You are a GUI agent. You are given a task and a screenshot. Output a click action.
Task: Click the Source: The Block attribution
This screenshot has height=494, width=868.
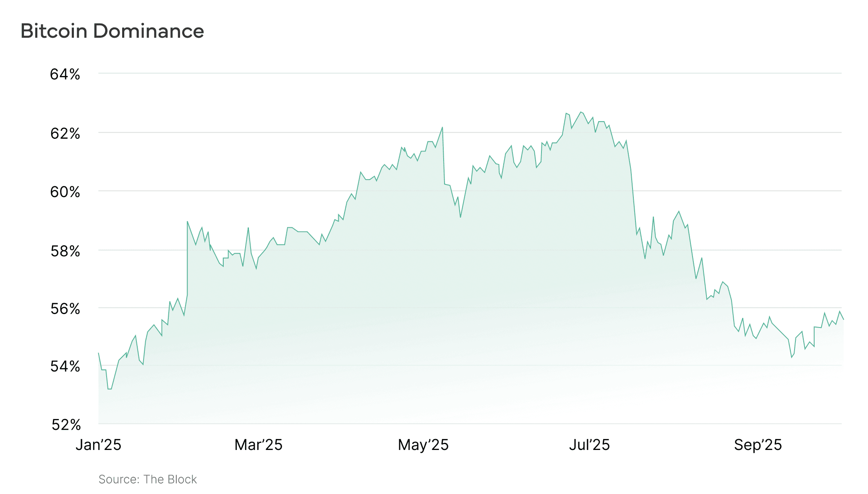point(147,479)
